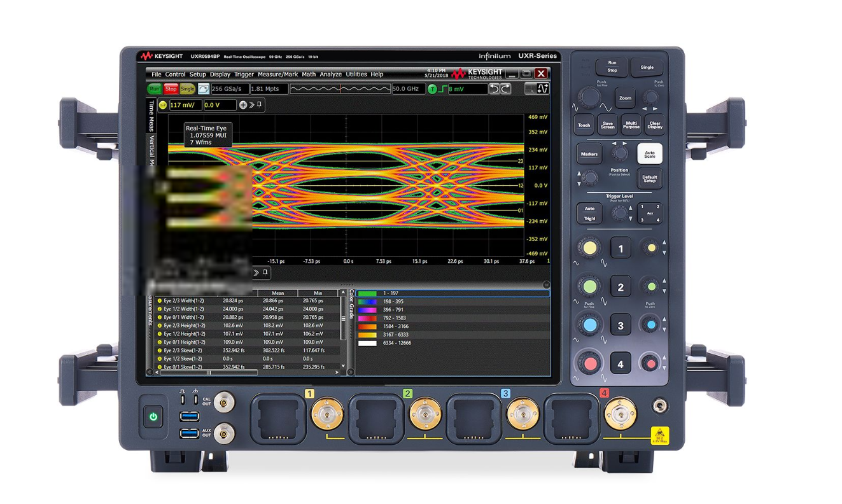Toggle the yellow status dot beside Eye 2/3 Width
Viewport: 842px width, 504px height.
(x=160, y=301)
